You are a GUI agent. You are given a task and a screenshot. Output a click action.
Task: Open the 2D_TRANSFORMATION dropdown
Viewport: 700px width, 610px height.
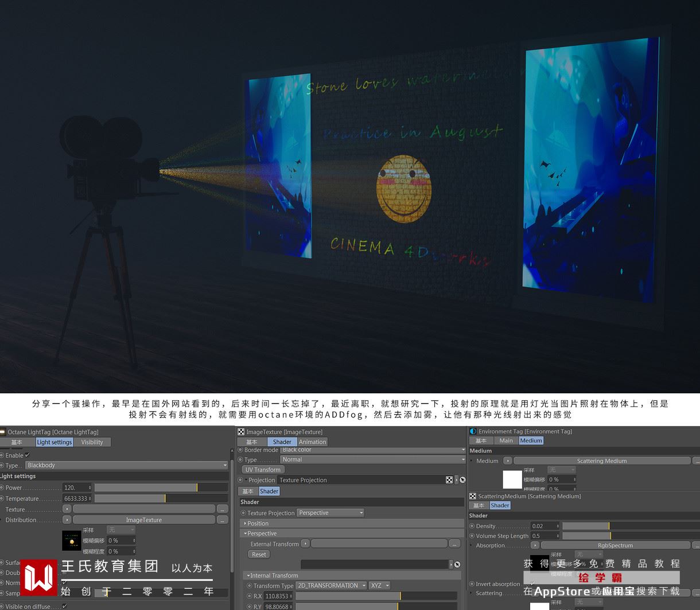click(x=331, y=586)
